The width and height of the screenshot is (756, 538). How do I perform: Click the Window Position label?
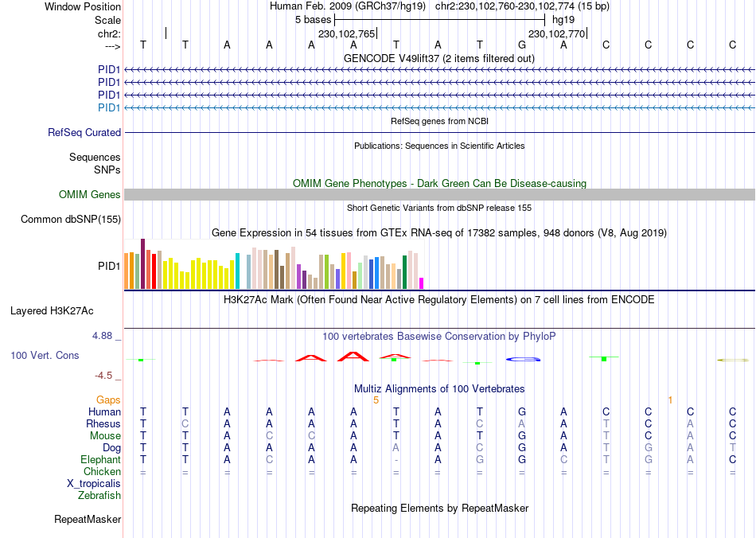[83, 6]
